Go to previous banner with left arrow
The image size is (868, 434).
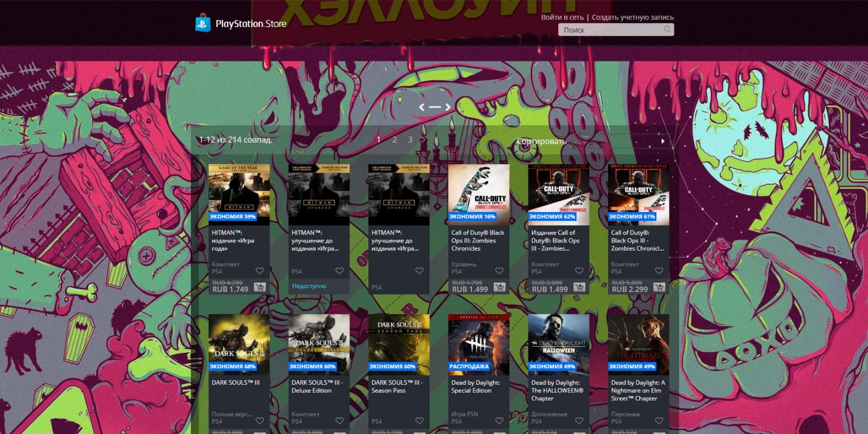pos(422,107)
